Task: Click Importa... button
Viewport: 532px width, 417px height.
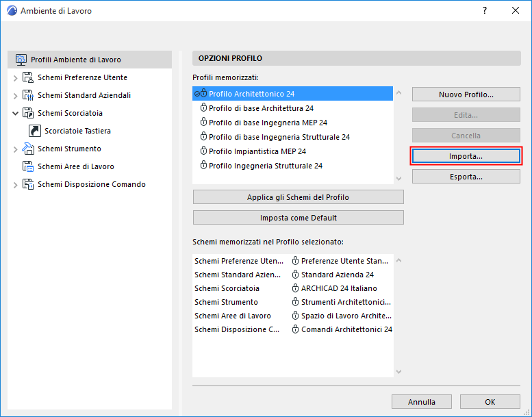Action: (x=466, y=156)
